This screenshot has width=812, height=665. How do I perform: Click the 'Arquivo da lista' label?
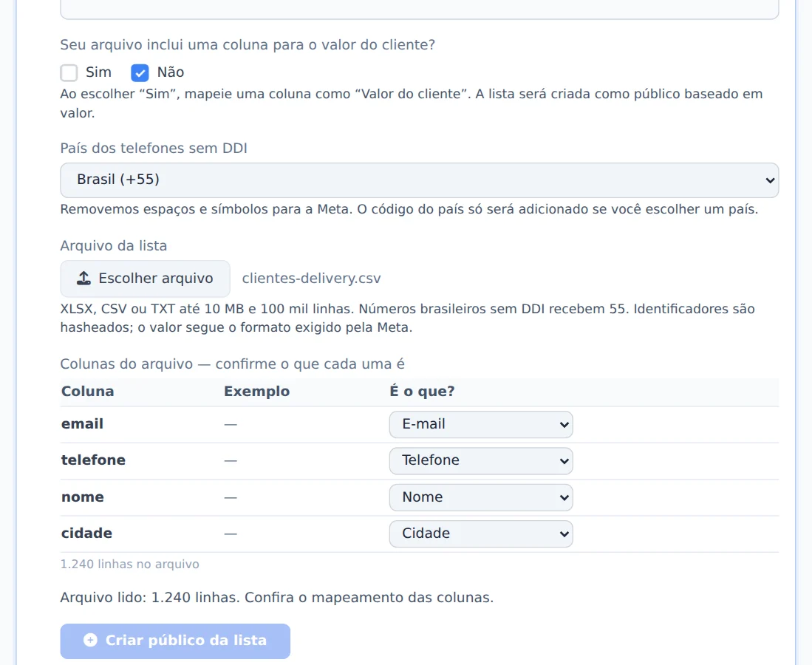(x=113, y=246)
